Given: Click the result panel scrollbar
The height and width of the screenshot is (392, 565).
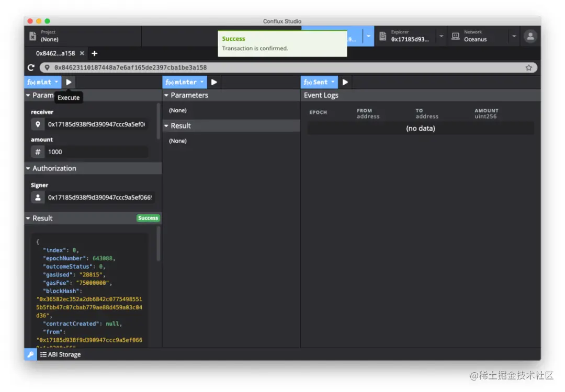Looking at the screenshot, I should [x=158, y=244].
